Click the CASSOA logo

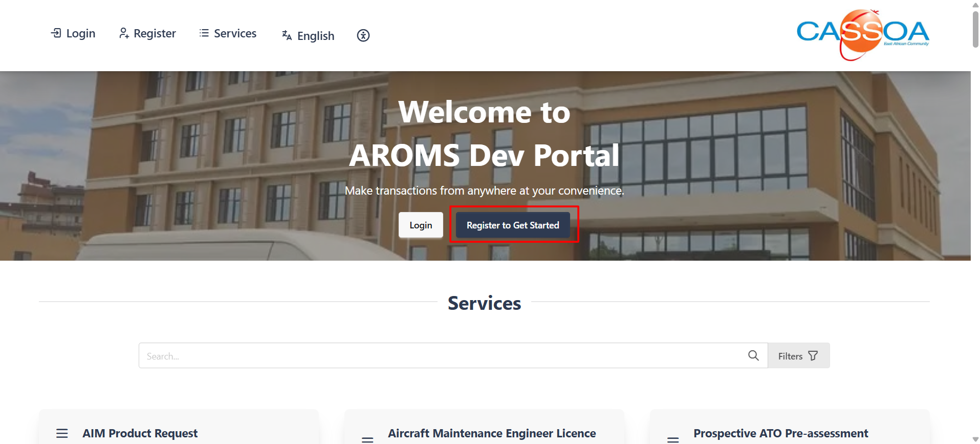point(863,35)
